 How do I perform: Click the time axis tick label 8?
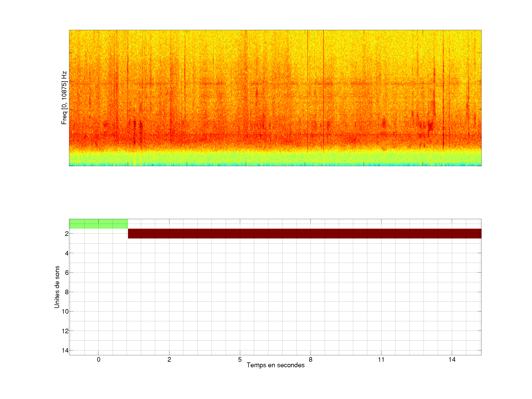tap(311, 359)
